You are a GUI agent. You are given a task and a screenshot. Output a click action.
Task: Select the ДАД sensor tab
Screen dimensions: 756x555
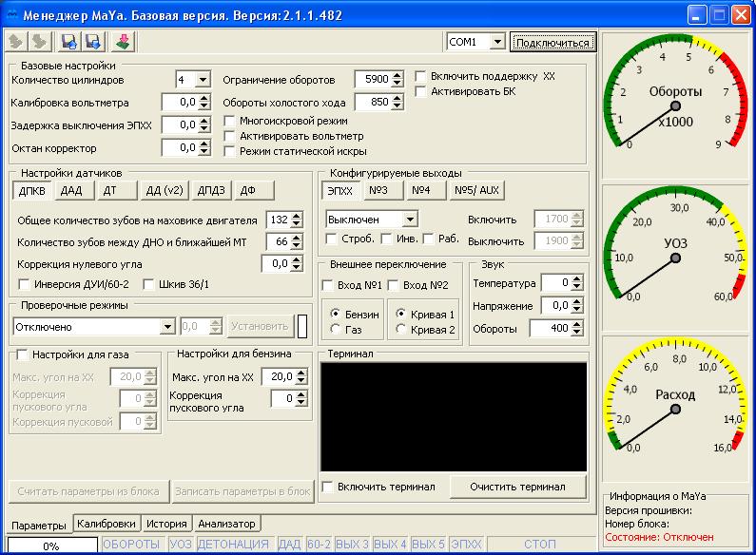pos(72,191)
